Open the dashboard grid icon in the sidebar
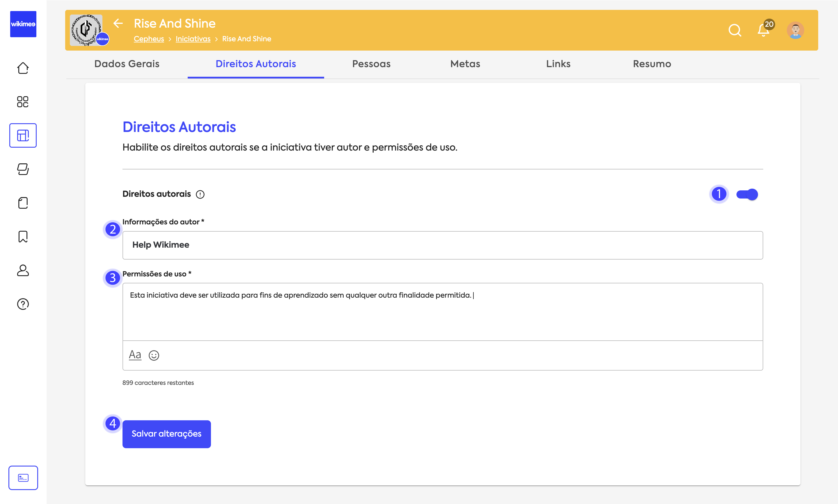 point(23,101)
